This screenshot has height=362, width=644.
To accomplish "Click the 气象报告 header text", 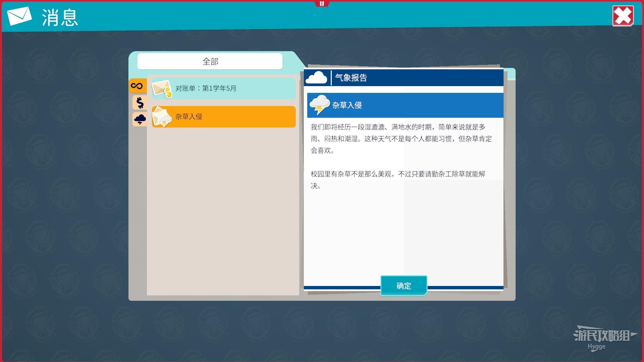I will [351, 78].
